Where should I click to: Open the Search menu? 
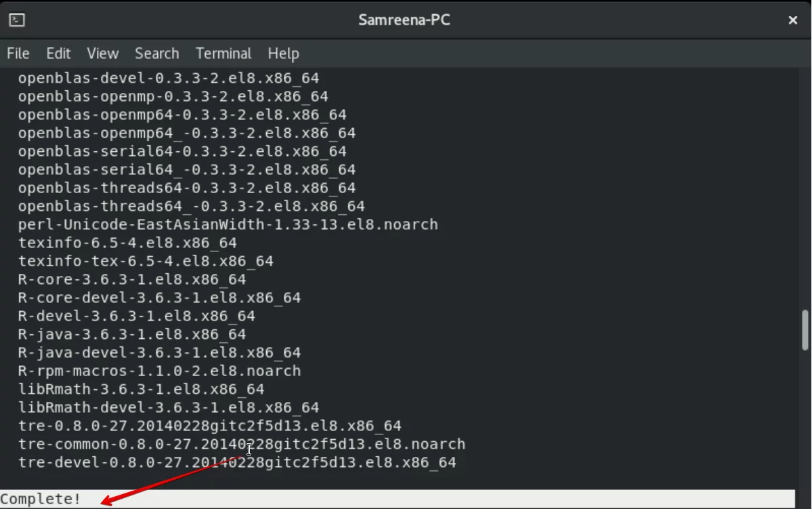click(x=157, y=54)
